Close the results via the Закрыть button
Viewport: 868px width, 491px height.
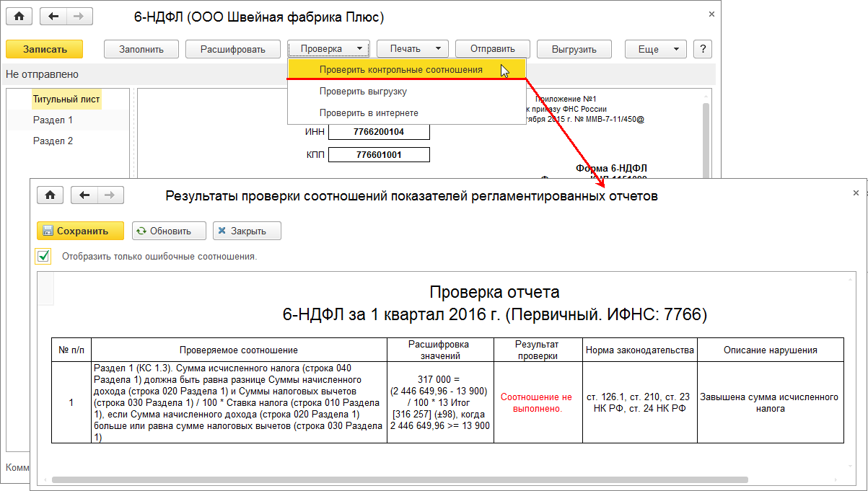[x=247, y=231]
